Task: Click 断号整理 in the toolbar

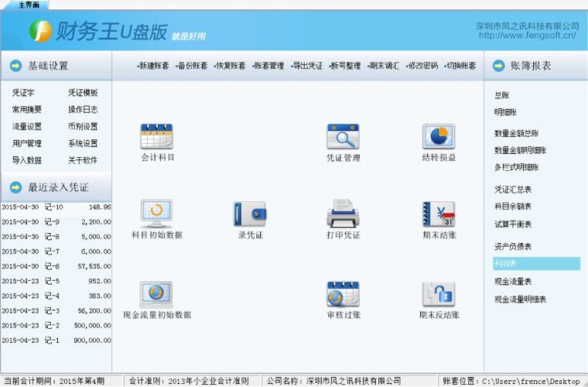Action: [x=345, y=66]
